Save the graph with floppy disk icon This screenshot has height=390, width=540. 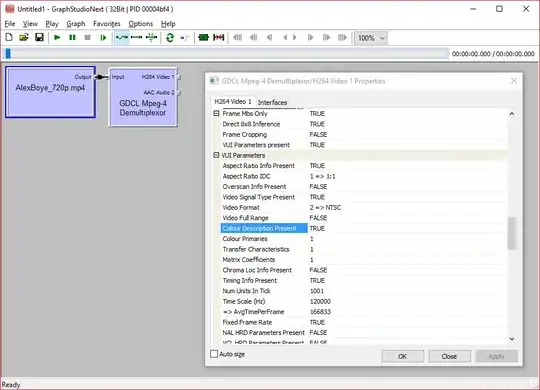(x=39, y=38)
